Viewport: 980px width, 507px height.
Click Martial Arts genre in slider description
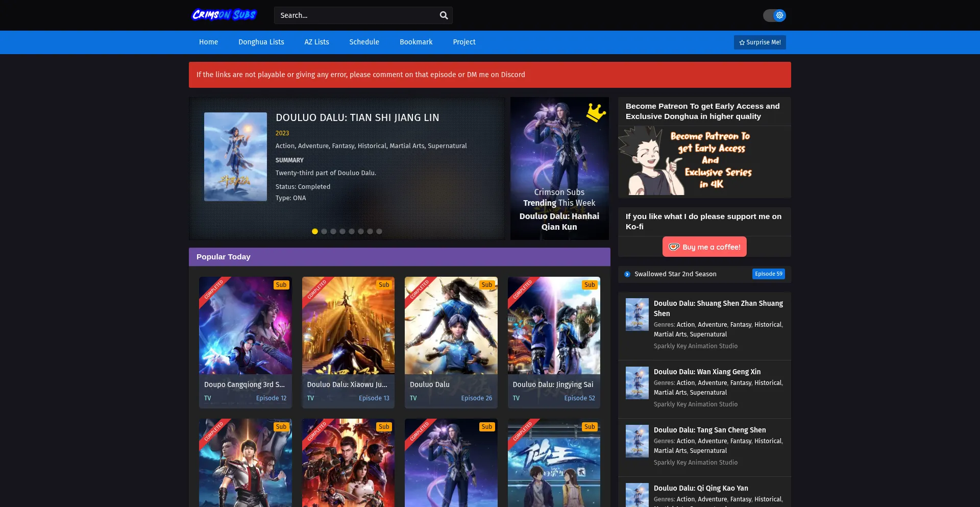pos(407,146)
